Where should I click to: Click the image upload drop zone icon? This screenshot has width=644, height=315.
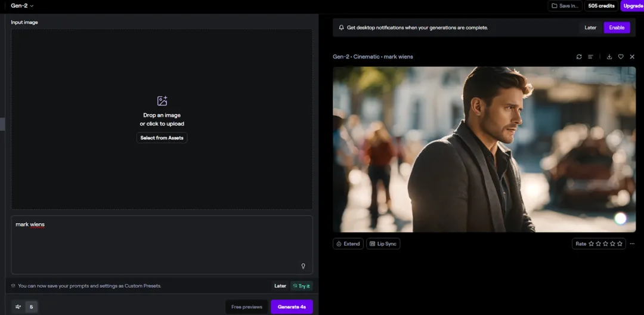(x=162, y=101)
